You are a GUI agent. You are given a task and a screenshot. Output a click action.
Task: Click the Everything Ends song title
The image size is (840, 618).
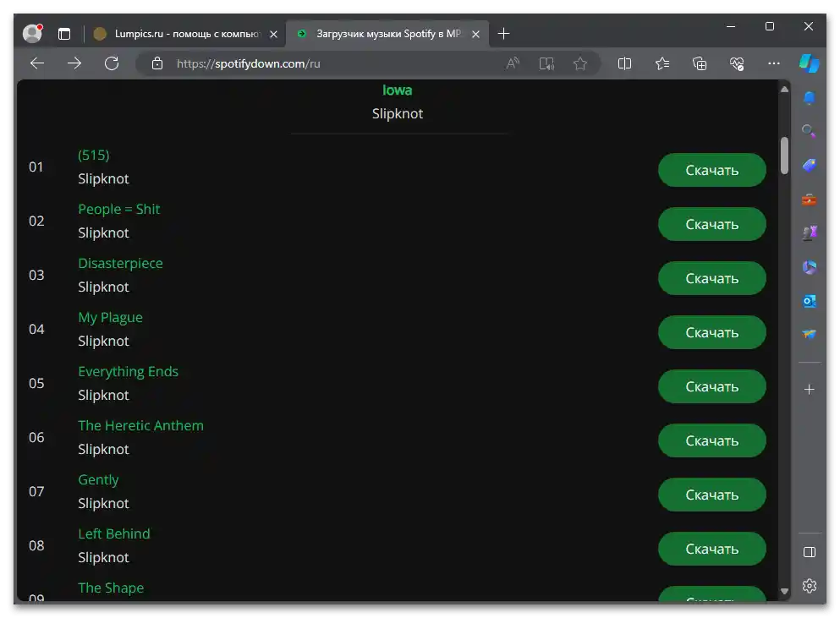pyautogui.click(x=128, y=372)
